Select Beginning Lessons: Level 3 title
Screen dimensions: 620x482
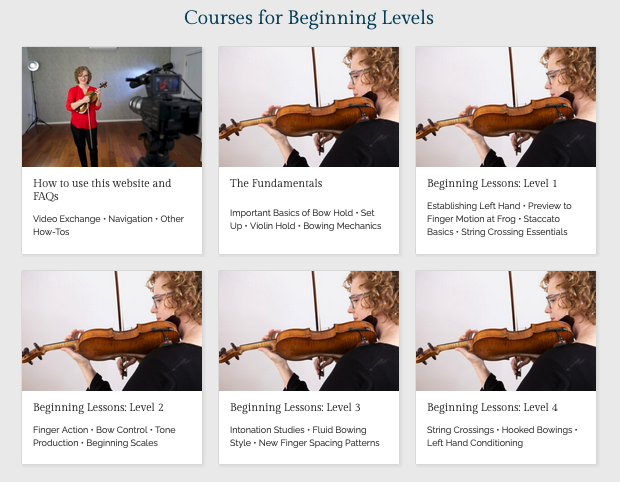point(295,407)
